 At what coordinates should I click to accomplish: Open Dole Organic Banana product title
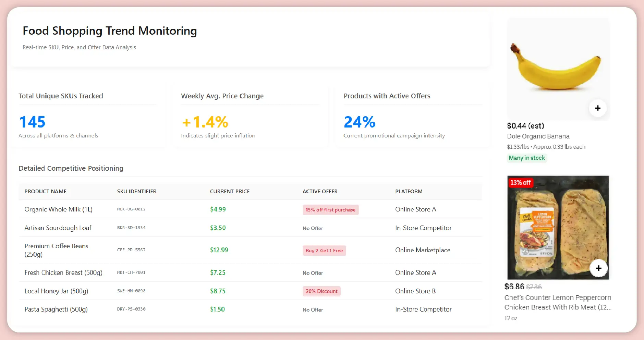click(x=538, y=136)
